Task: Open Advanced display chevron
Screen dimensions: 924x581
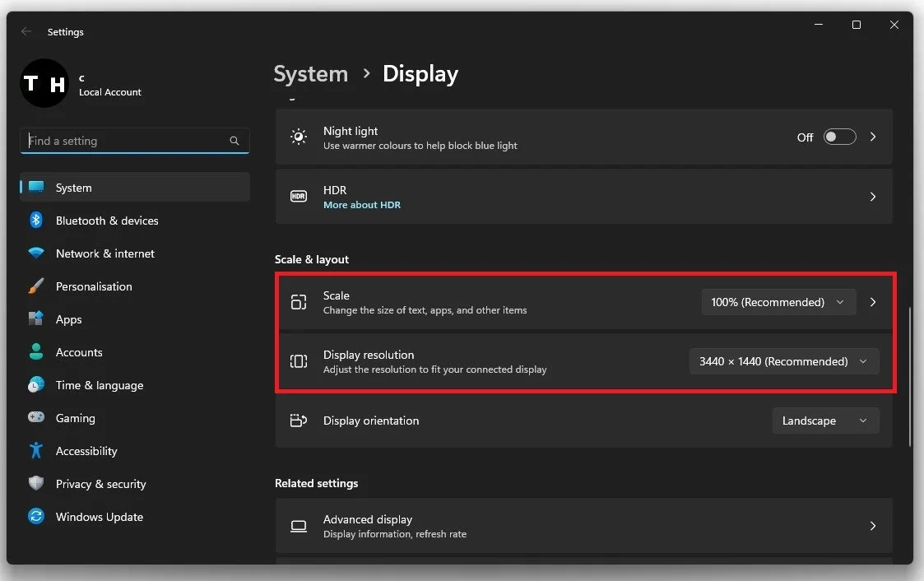Action: tap(873, 526)
